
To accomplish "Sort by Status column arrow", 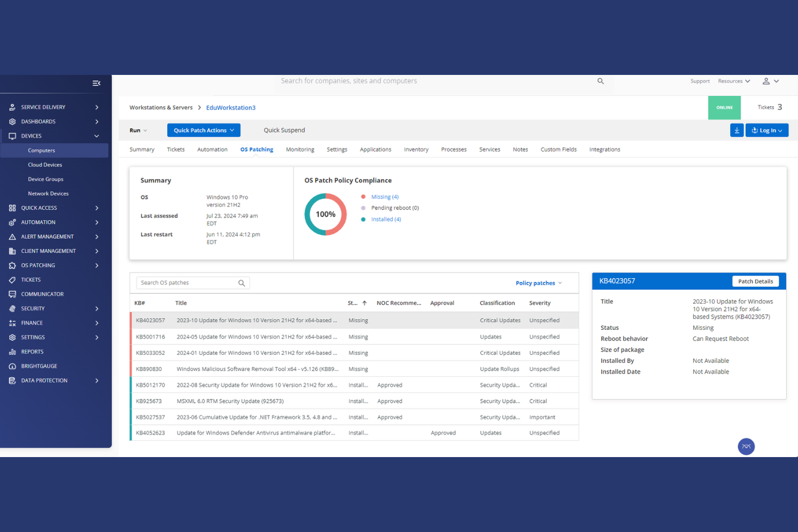I will point(364,303).
